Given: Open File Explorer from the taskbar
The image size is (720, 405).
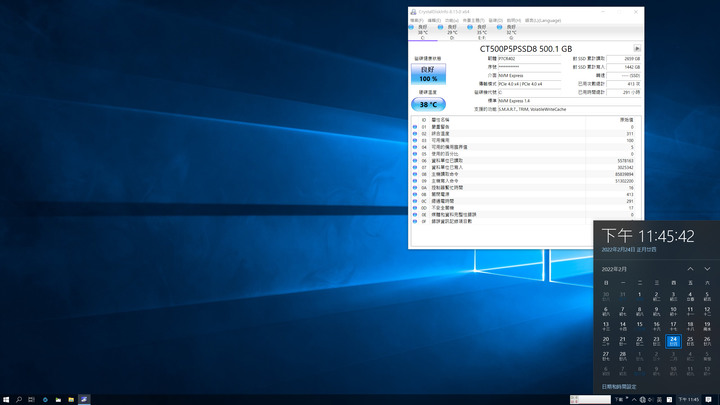Looking at the screenshot, I should pyautogui.click(x=58, y=399).
